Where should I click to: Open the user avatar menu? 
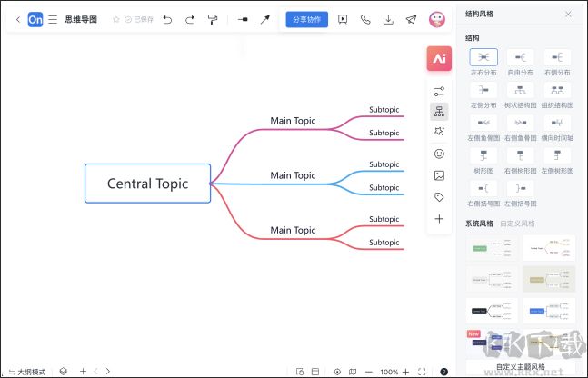[x=437, y=19]
